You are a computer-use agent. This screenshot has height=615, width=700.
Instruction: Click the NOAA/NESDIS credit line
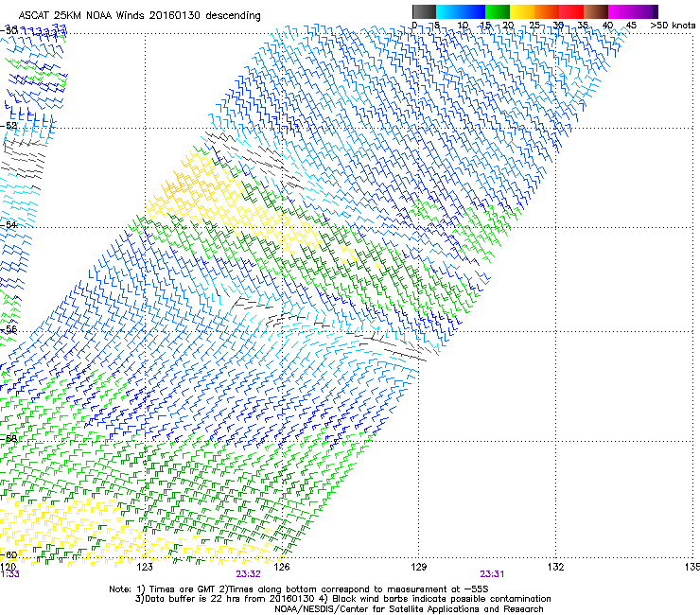tap(409, 609)
